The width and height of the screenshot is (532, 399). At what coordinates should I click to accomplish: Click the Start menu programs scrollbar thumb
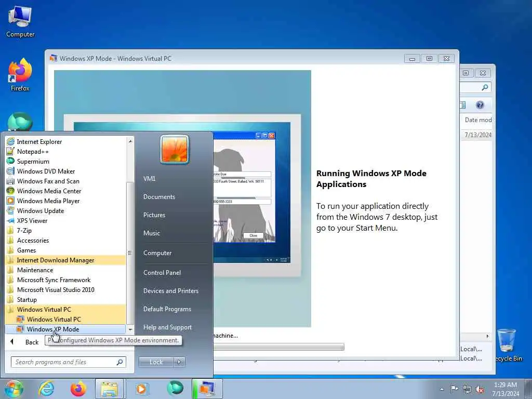(130, 253)
